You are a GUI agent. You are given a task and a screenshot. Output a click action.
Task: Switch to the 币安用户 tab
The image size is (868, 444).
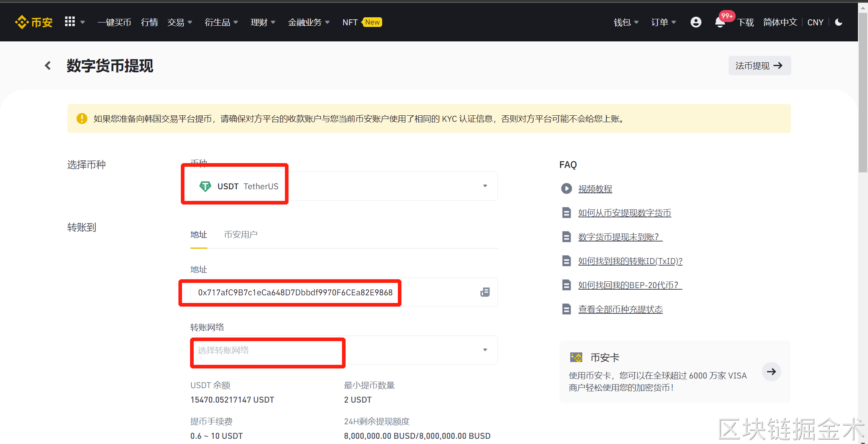point(240,234)
